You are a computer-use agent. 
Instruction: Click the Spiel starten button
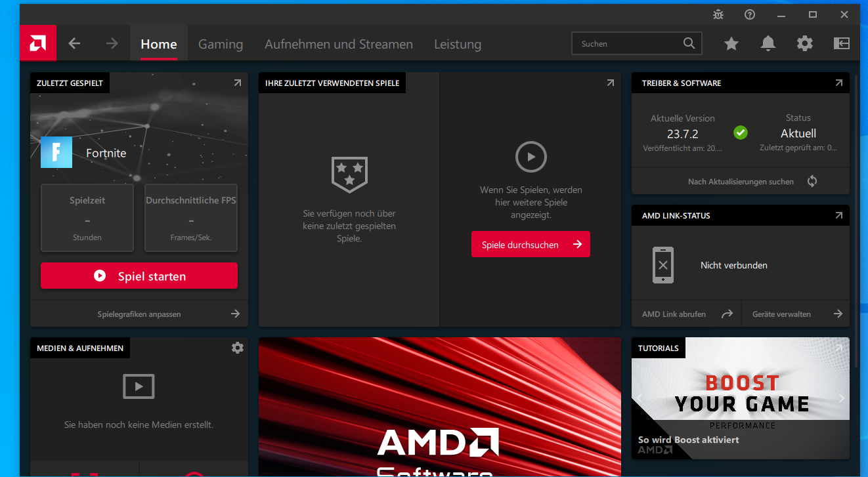click(139, 276)
